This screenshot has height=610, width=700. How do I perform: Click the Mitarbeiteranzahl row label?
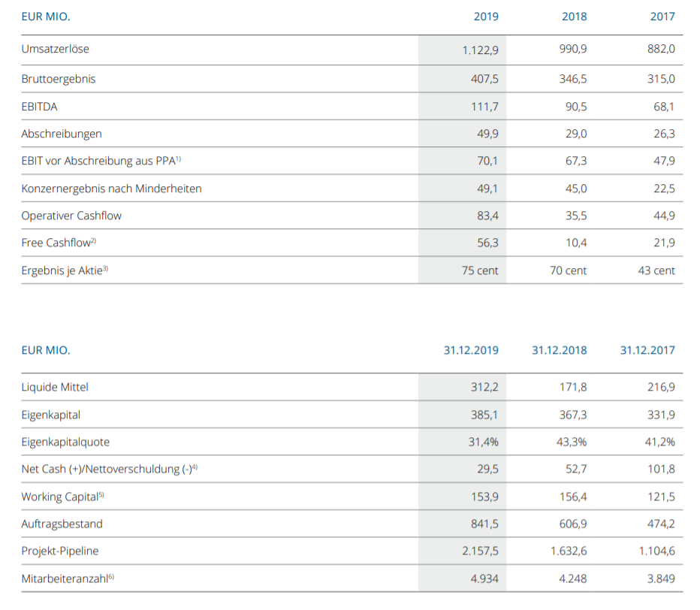tap(68, 578)
